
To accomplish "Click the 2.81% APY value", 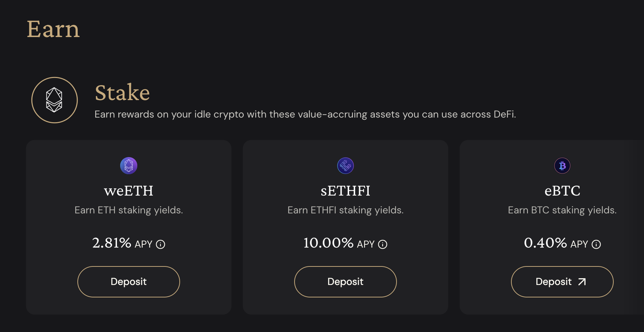I will click(112, 243).
